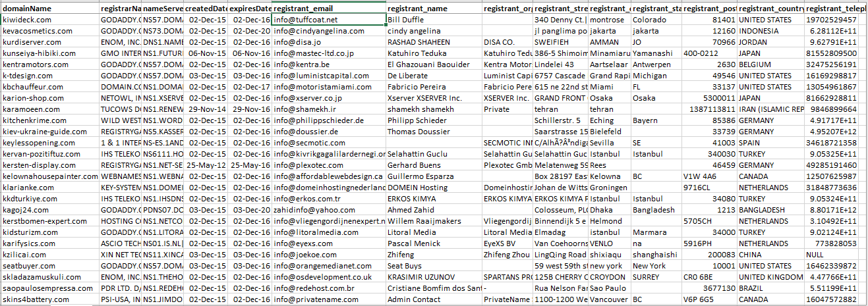This screenshot has height=306, width=868.
Task: Click cell kiev-ukraine-guide.com
Action: pyautogui.click(x=50, y=132)
